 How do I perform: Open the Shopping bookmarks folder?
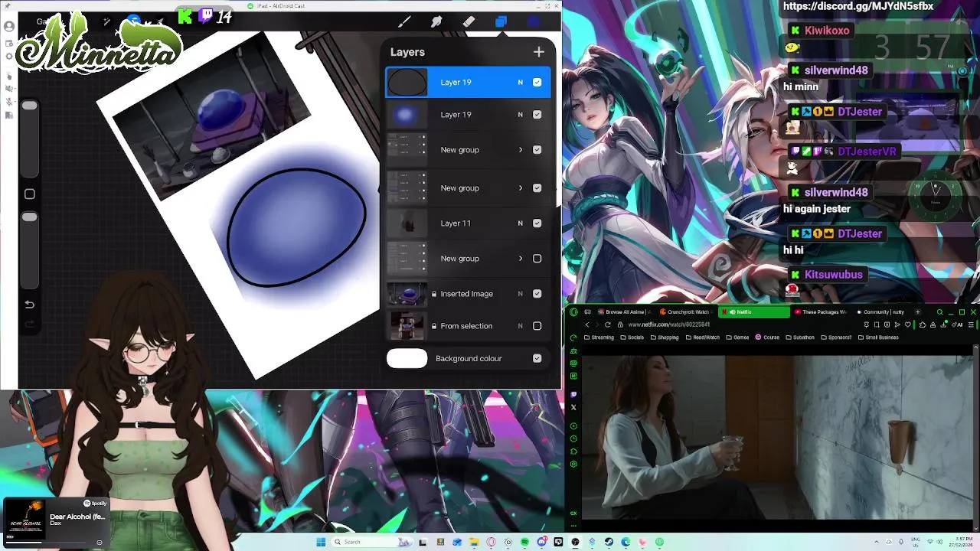pyautogui.click(x=665, y=337)
